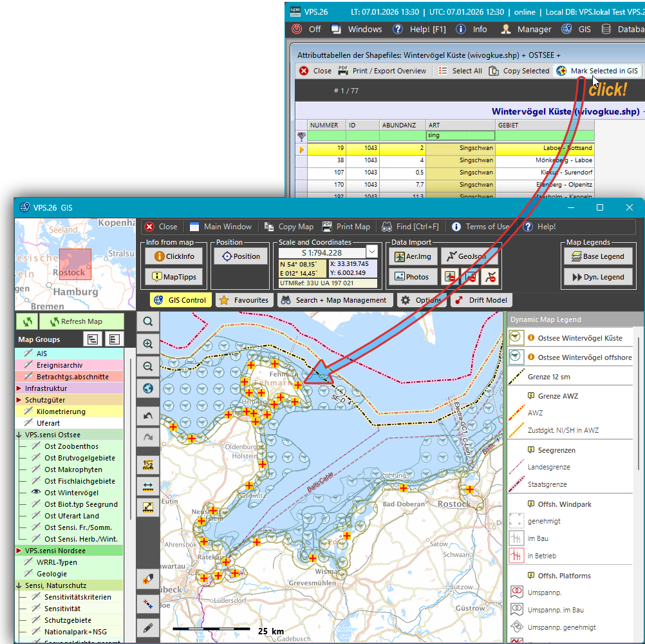Click the eraser remove markers icon

tap(148, 579)
